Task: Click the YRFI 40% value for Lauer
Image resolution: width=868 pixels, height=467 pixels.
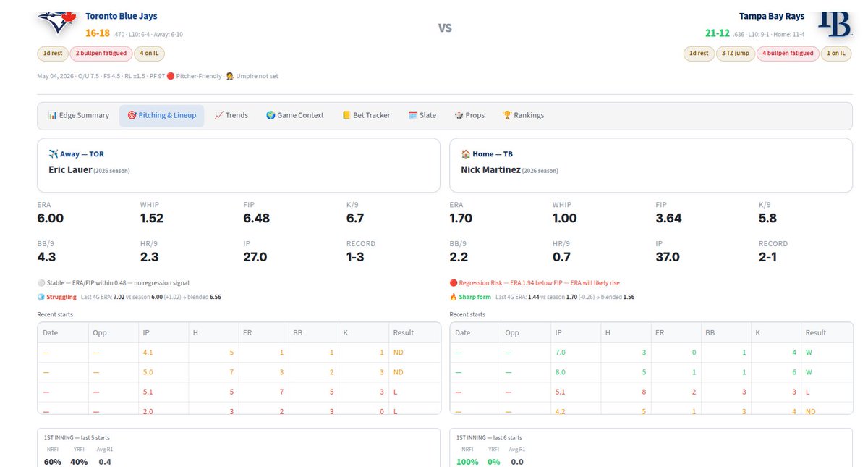Action: click(79, 462)
